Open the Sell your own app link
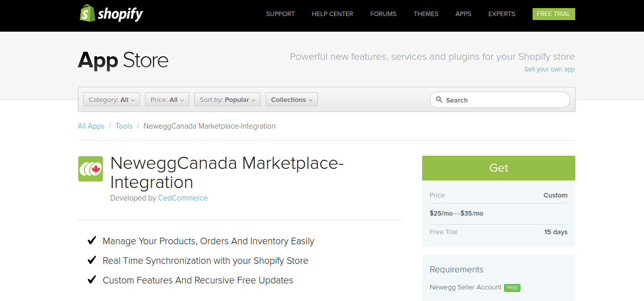The image size is (644, 301). (550, 69)
